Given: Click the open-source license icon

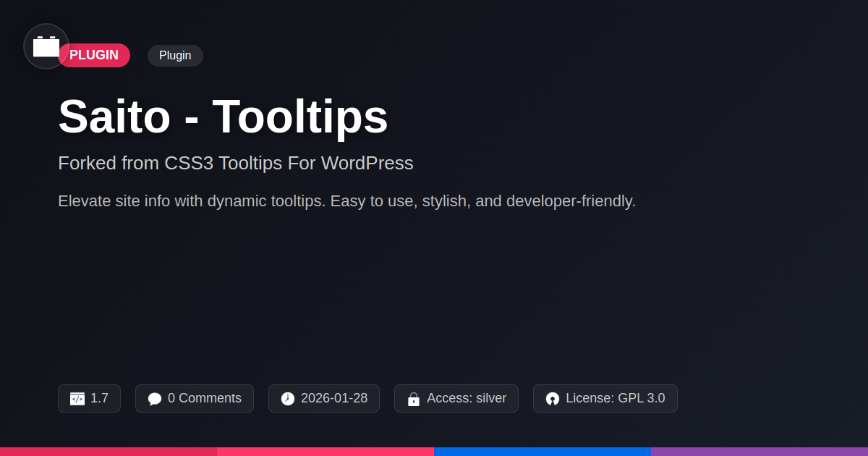Looking at the screenshot, I should pyautogui.click(x=553, y=399).
